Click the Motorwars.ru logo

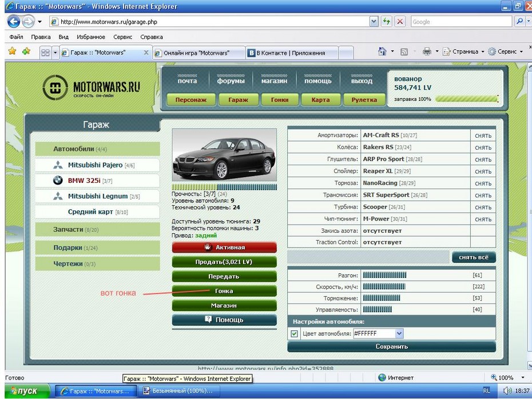coord(92,87)
